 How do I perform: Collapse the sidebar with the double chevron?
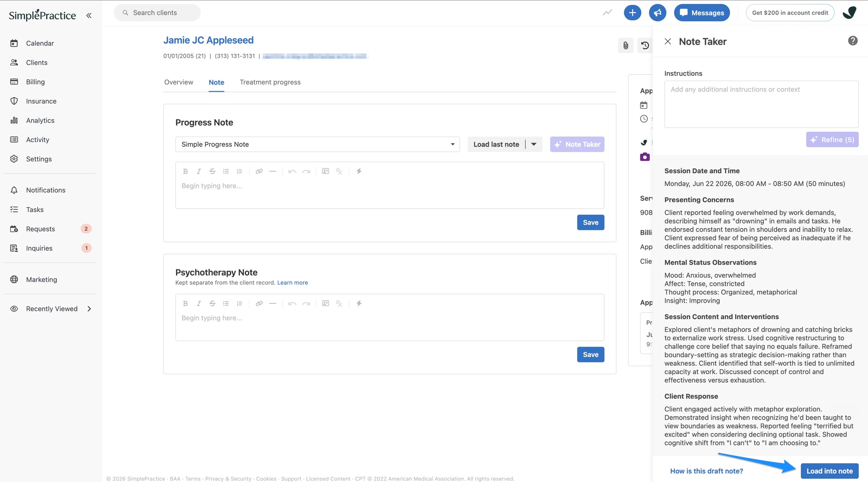pos(89,16)
